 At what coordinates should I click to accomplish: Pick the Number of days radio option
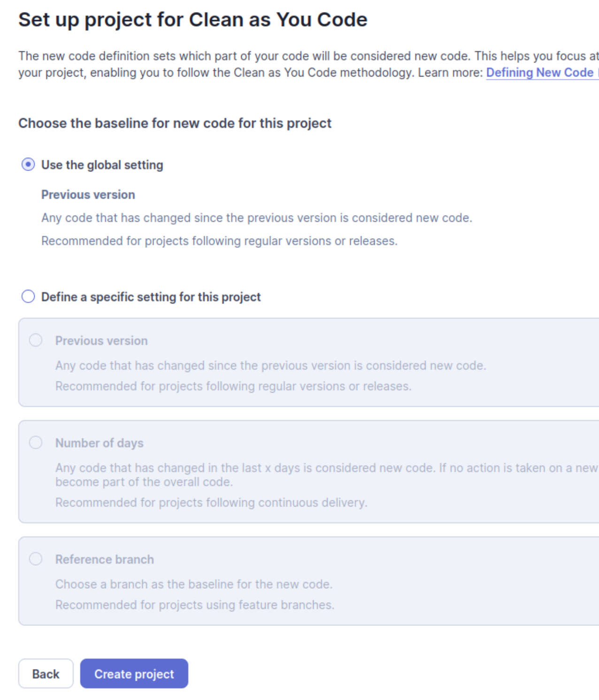pyautogui.click(x=36, y=443)
